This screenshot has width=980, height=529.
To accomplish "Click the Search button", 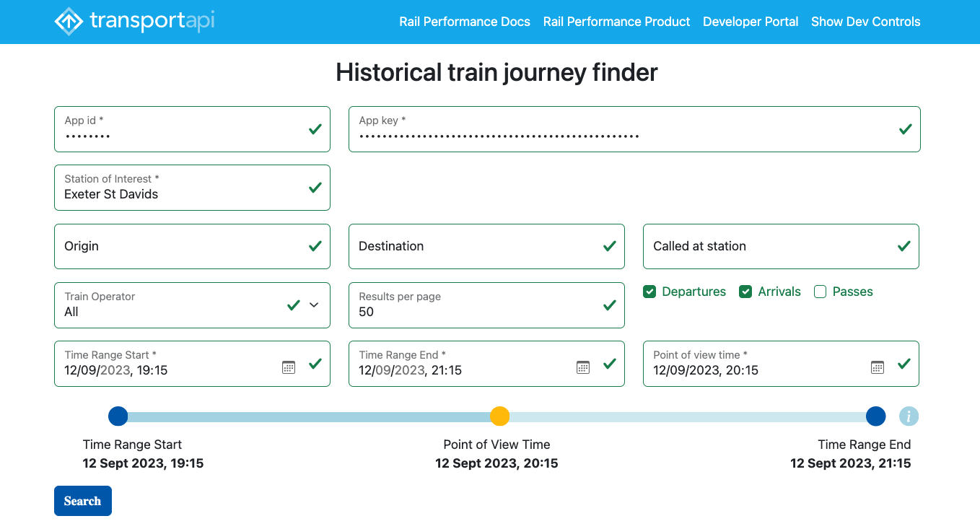I will [x=83, y=501].
